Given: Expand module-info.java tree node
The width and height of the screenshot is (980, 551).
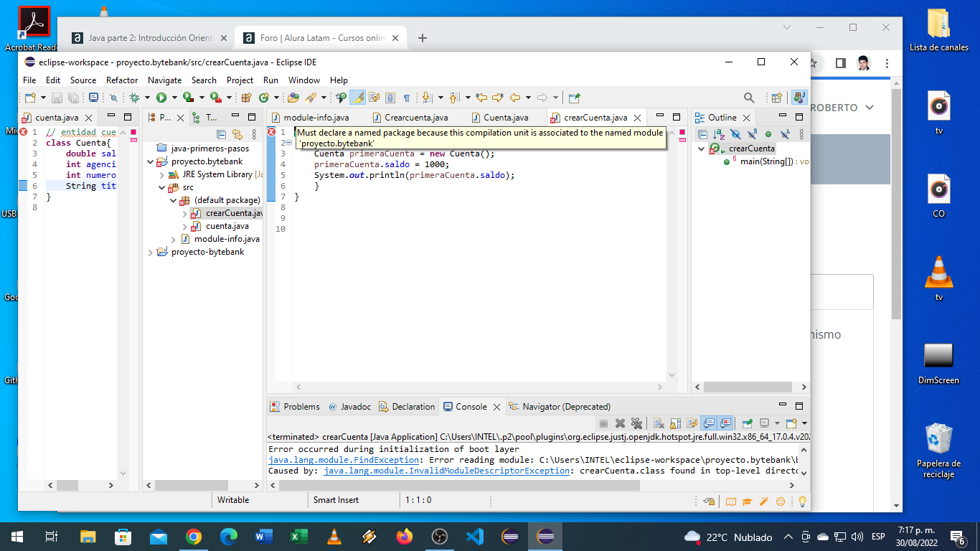Looking at the screenshot, I should (x=173, y=239).
